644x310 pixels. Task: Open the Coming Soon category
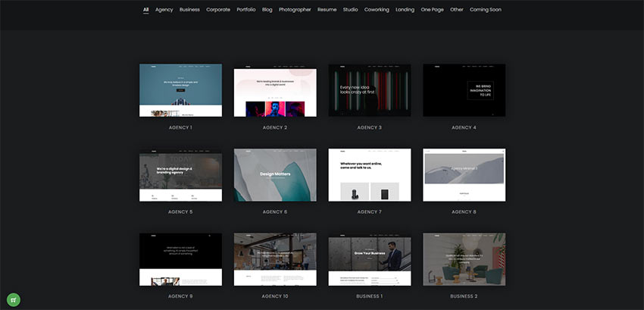pyautogui.click(x=485, y=10)
